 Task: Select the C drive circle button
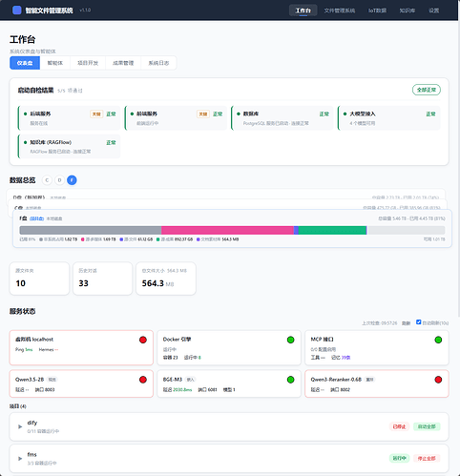point(47,180)
